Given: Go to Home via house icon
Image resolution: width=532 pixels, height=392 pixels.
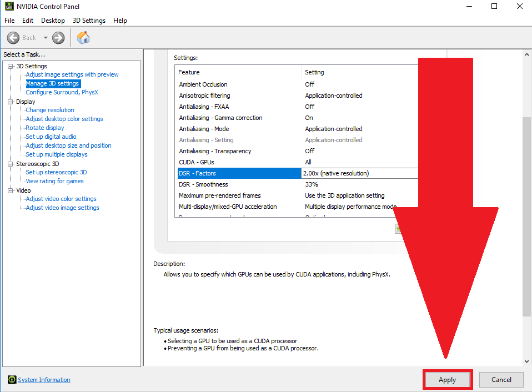Looking at the screenshot, I should click(x=83, y=38).
